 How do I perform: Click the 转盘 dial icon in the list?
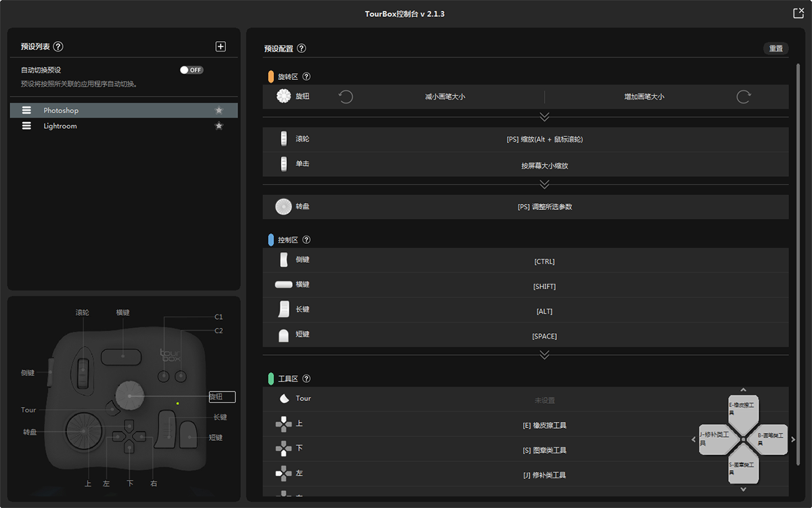pos(284,207)
